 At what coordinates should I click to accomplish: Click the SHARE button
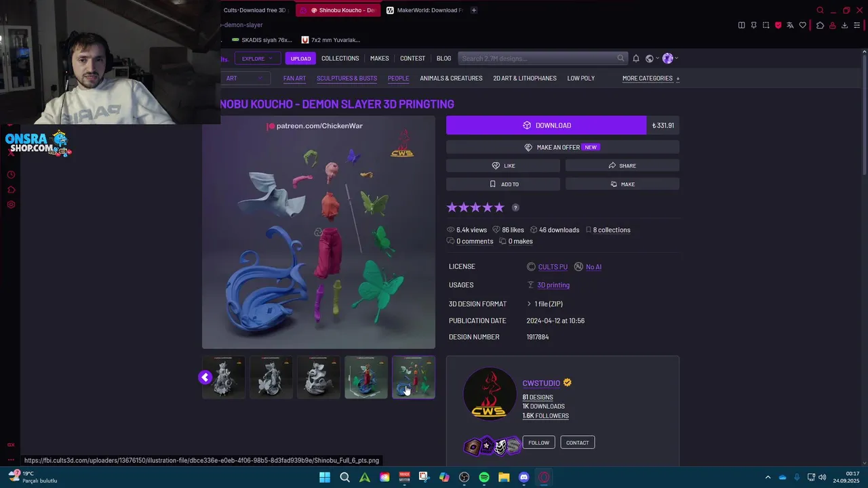click(623, 165)
